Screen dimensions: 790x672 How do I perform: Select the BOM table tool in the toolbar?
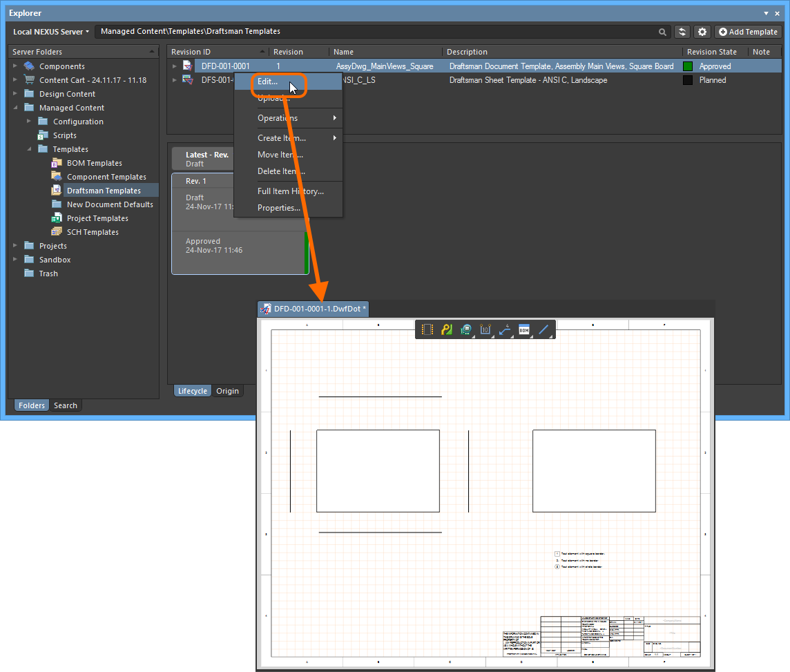point(523,330)
